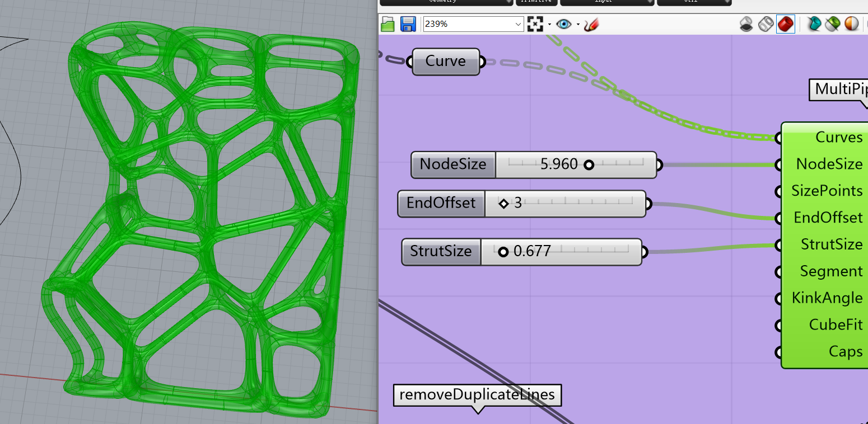Disable preview with the no-preview icon
Image resolution: width=868 pixels, height=424 pixels.
[746, 24]
